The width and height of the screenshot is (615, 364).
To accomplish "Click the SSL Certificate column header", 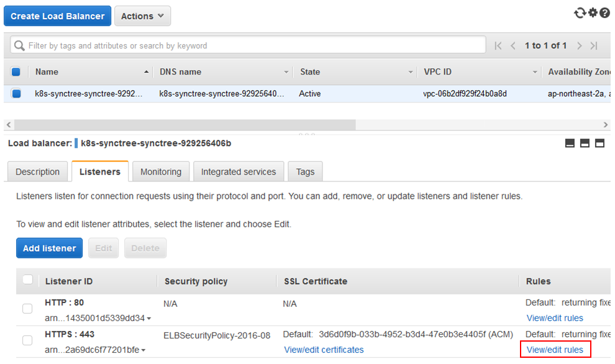I will (316, 281).
